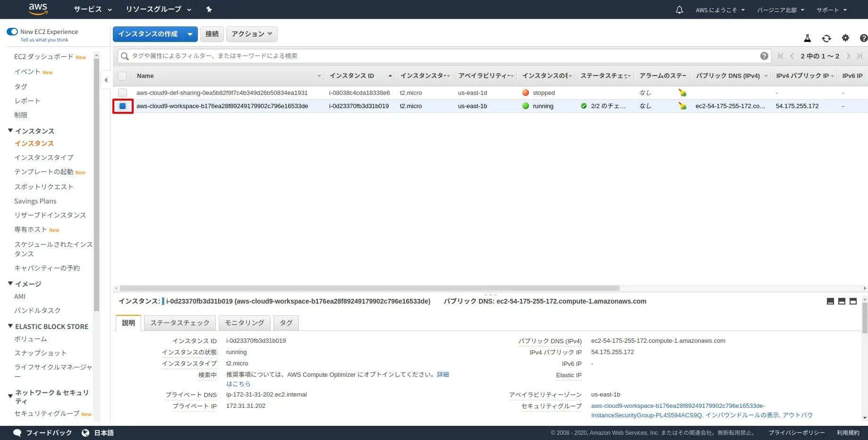Open the notifications bell
Viewport: 868px width, 440px height.
coord(679,9)
